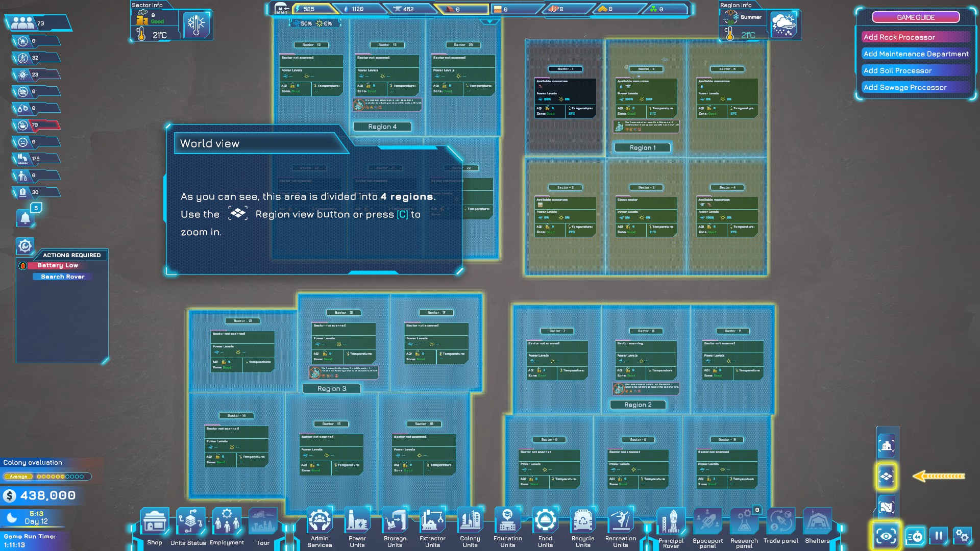
Task: Open Storage Units build menu
Action: click(395, 521)
